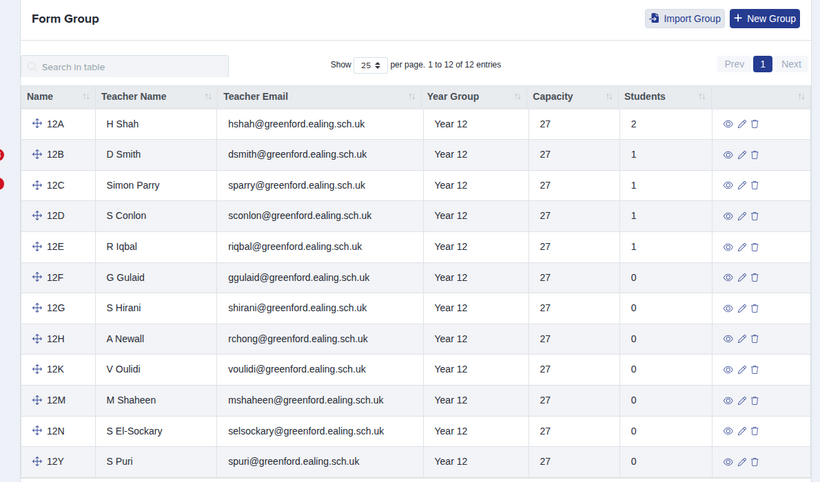Sort table by Name column

tap(58, 97)
